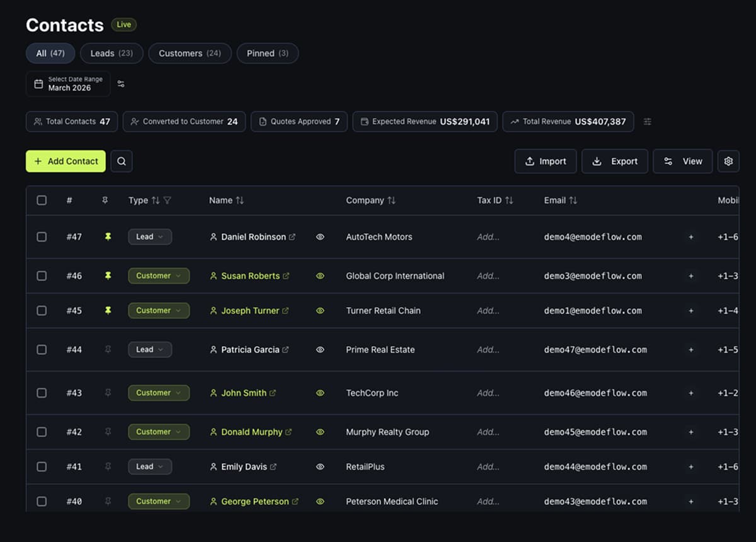Switch to the Leads tab

pyautogui.click(x=111, y=54)
